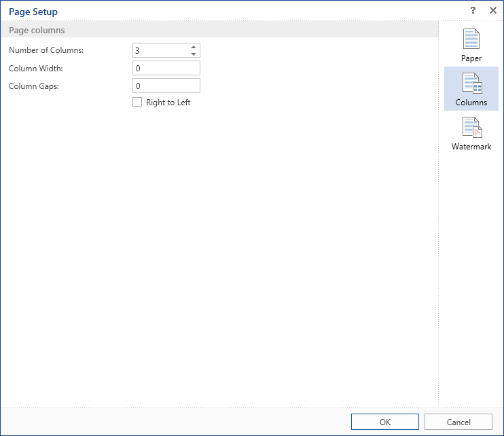Click the Columns tab label
The image size is (504, 436).
pos(471,103)
